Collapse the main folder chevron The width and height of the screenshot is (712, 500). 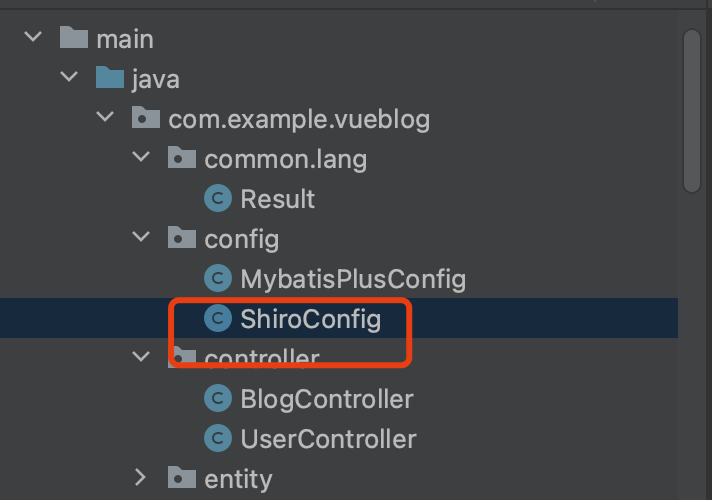pyautogui.click(x=33, y=39)
